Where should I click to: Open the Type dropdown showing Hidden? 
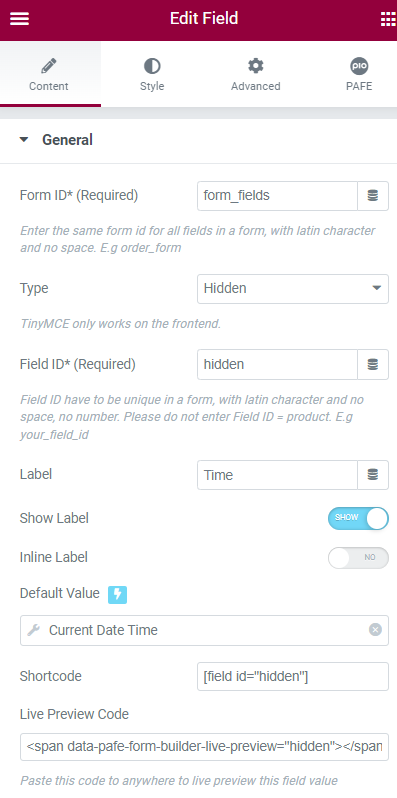point(293,289)
